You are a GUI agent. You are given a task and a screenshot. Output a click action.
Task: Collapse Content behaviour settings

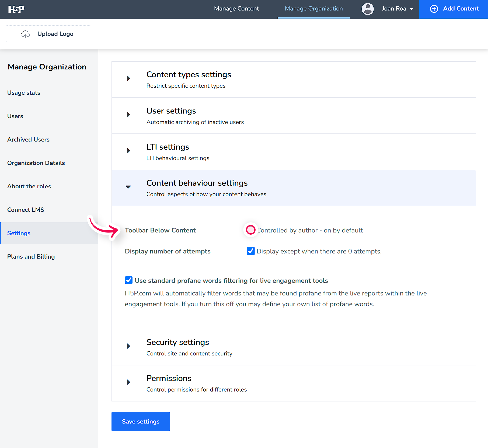[x=128, y=187]
